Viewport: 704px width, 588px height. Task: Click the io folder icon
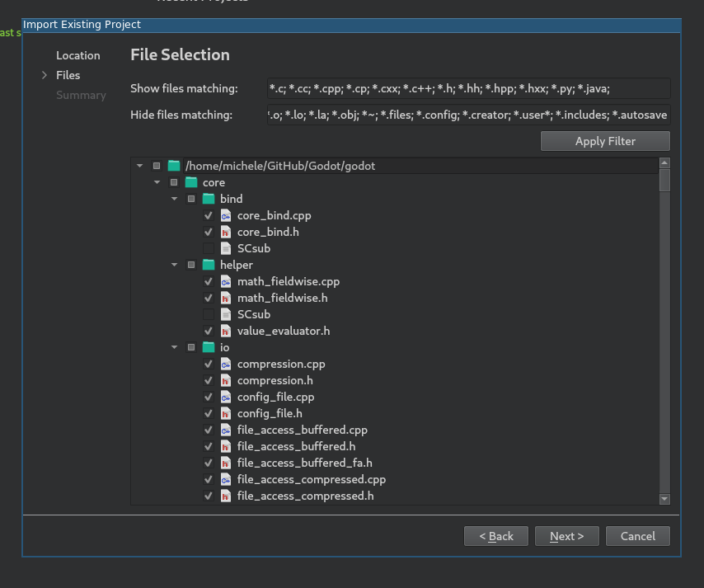(209, 347)
